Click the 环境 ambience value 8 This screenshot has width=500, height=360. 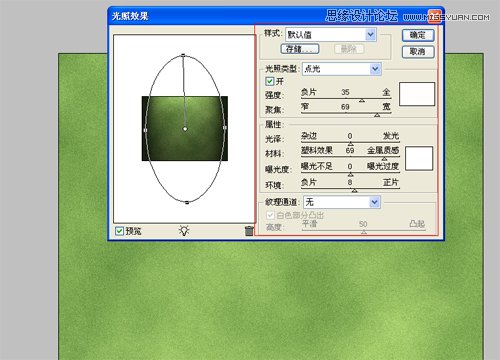350,182
